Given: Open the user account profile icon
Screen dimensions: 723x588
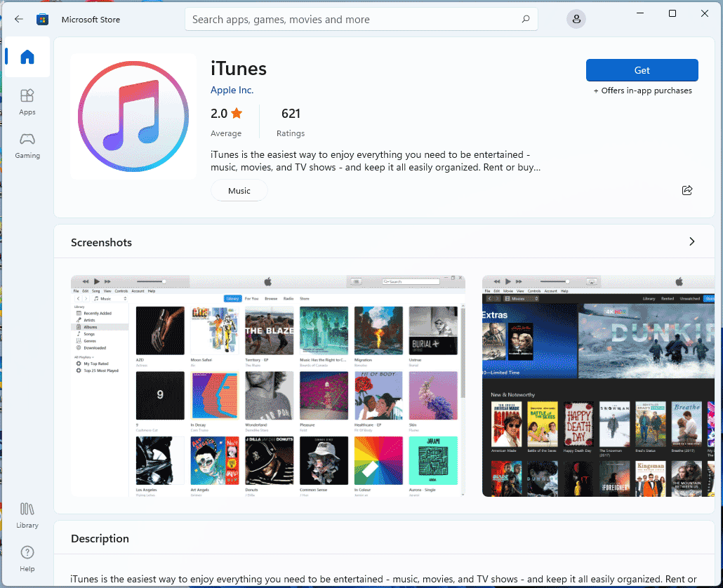Looking at the screenshot, I should [x=576, y=19].
